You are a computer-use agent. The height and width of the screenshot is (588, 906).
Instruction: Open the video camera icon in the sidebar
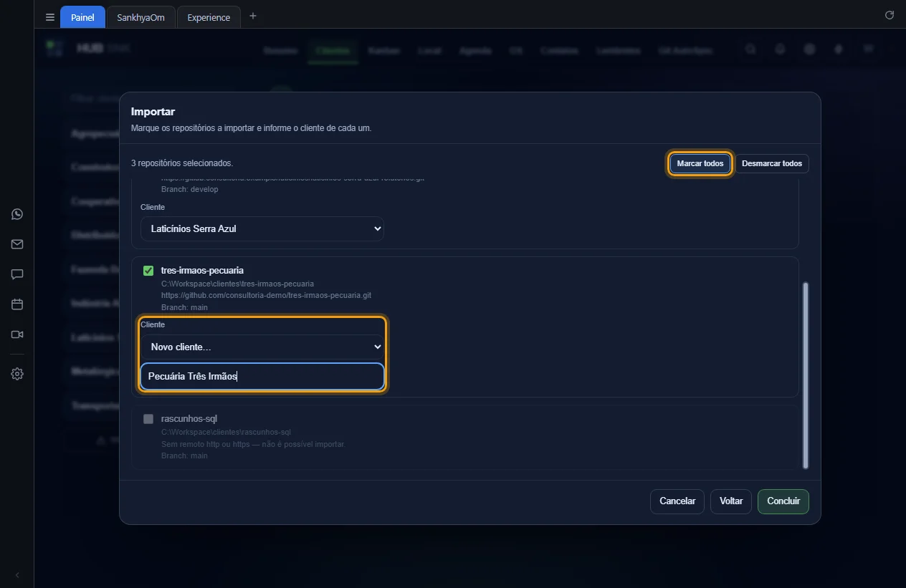click(x=17, y=334)
